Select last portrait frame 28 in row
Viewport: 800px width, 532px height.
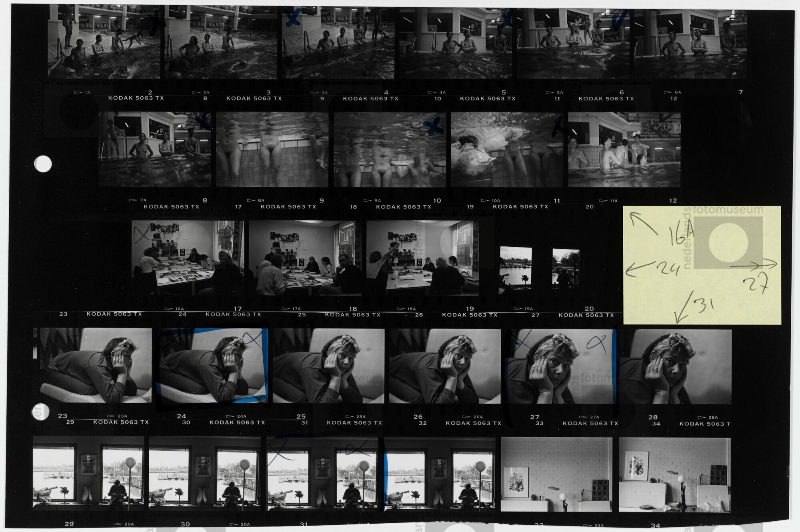676,366
